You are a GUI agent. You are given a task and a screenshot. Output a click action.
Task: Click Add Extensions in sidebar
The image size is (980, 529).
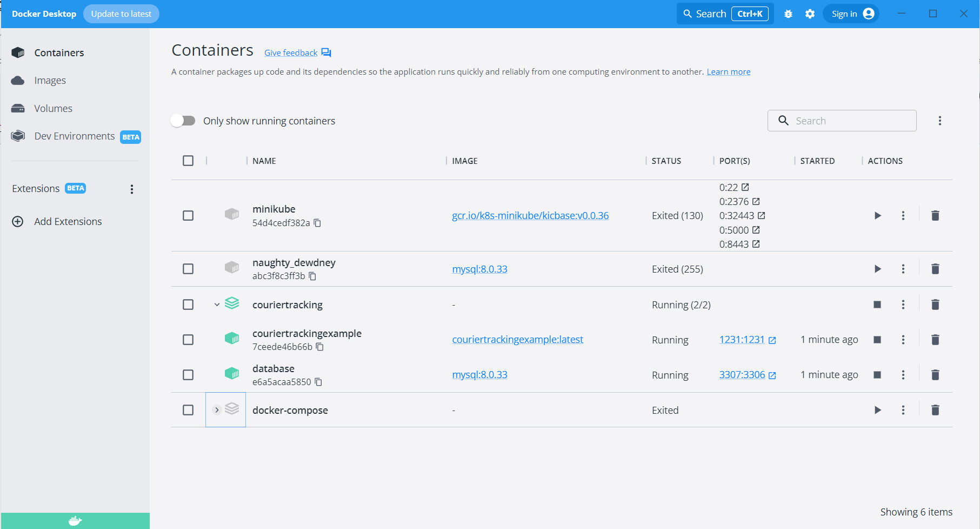[x=68, y=221]
